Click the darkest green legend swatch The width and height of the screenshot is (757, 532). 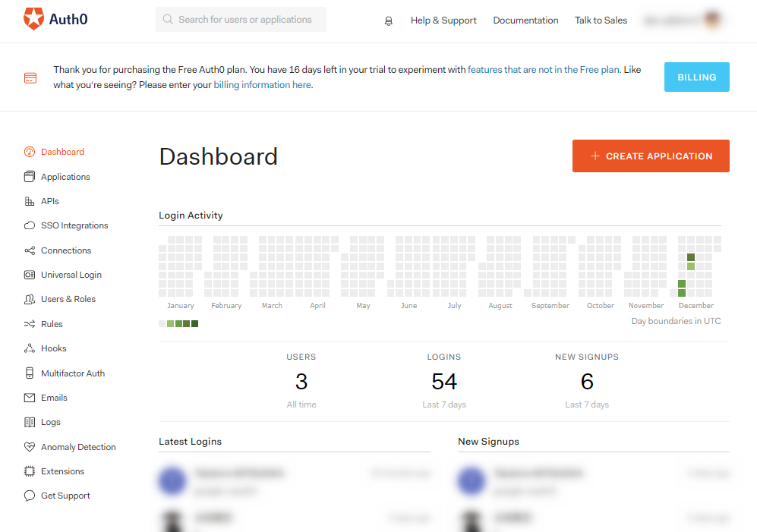[194, 323]
